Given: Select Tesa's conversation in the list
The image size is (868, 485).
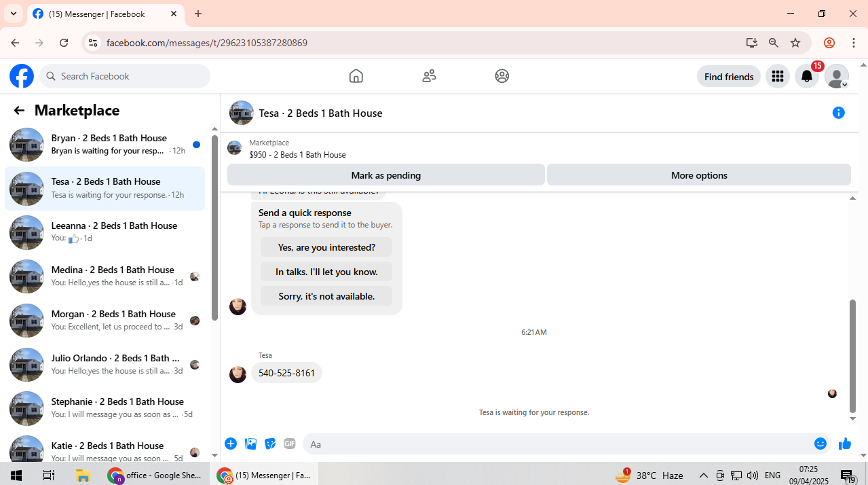Looking at the screenshot, I should (x=105, y=188).
